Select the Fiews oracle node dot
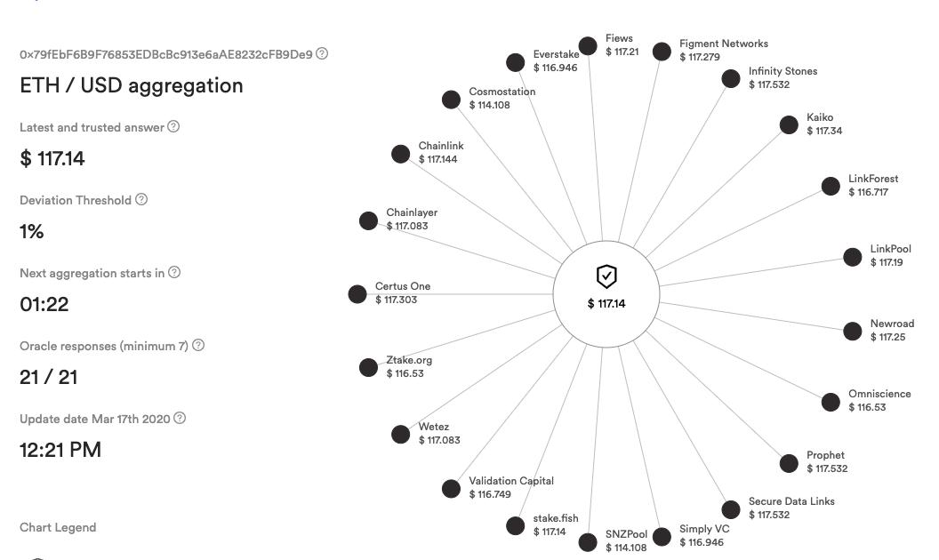Viewport: 939px width, 560px height. pyautogui.click(x=588, y=45)
